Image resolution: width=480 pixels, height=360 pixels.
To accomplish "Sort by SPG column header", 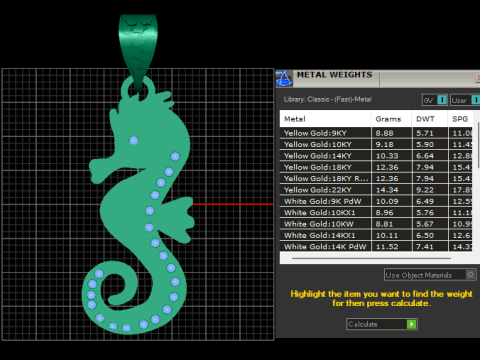I will click(460, 119).
